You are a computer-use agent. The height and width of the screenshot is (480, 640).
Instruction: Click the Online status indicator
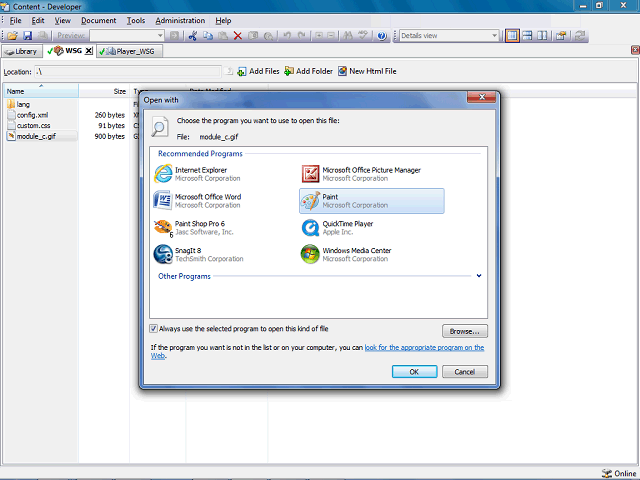619,473
